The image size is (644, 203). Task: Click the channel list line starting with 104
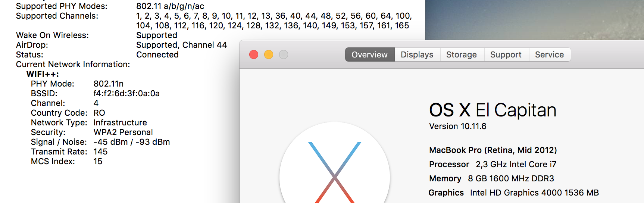(273, 25)
